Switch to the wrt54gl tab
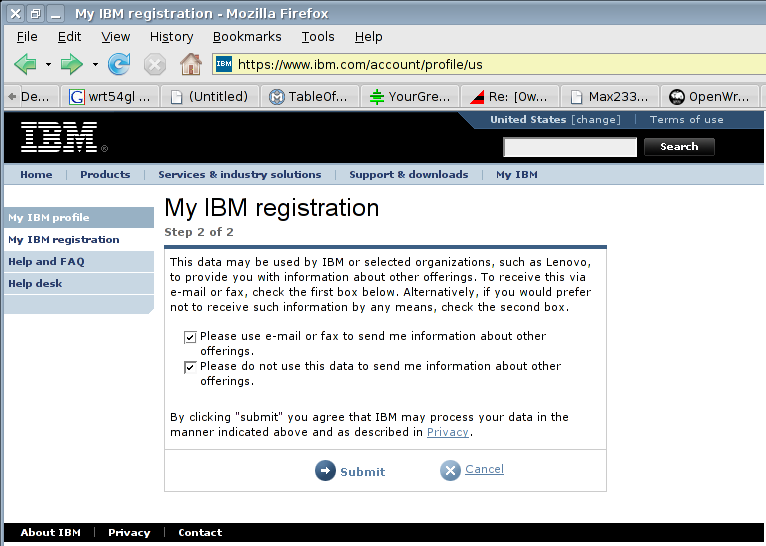This screenshot has width=766, height=546. pos(110,97)
